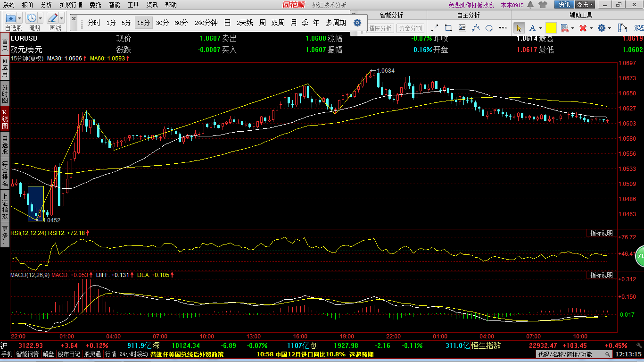The height and width of the screenshot is (362, 644).
Task: Open the 报价 menu
Action: [28, 5]
